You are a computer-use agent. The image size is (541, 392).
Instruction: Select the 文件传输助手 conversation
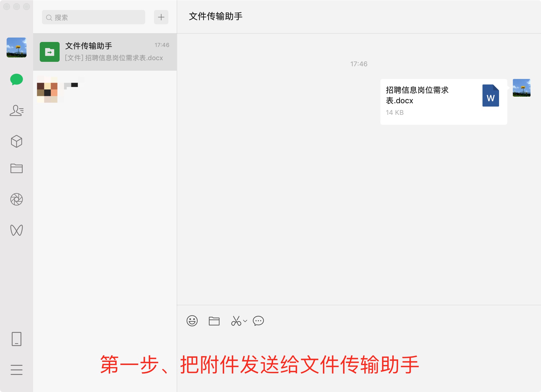(105, 52)
